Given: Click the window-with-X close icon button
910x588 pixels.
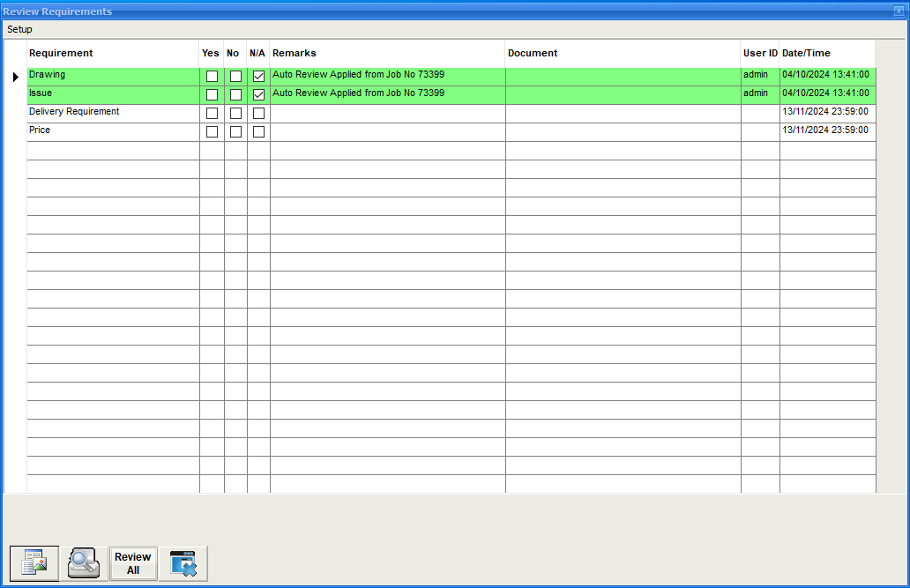Looking at the screenshot, I should tap(183, 563).
